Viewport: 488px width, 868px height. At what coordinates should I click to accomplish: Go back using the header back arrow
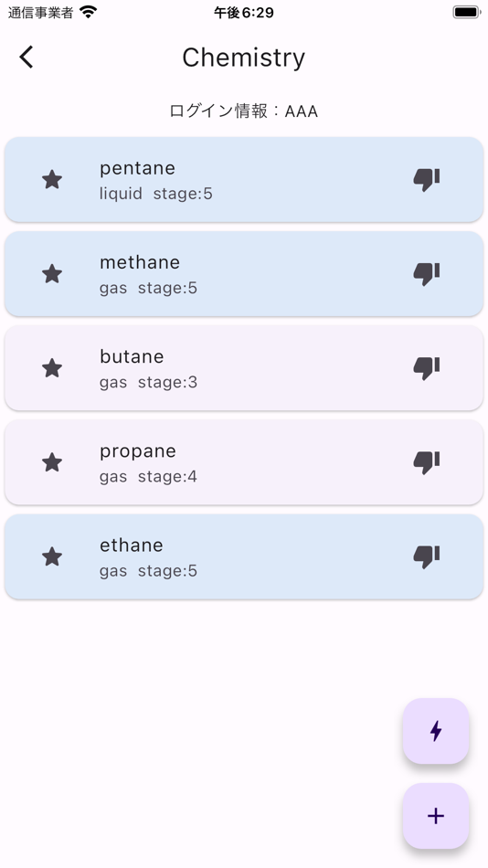pos(27,57)
